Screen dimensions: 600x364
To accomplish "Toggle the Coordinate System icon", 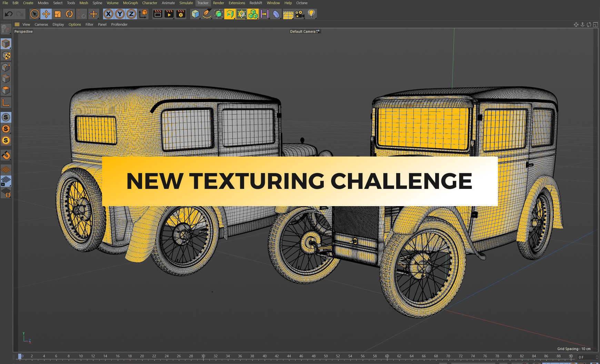I will click(x=143, y=14).
